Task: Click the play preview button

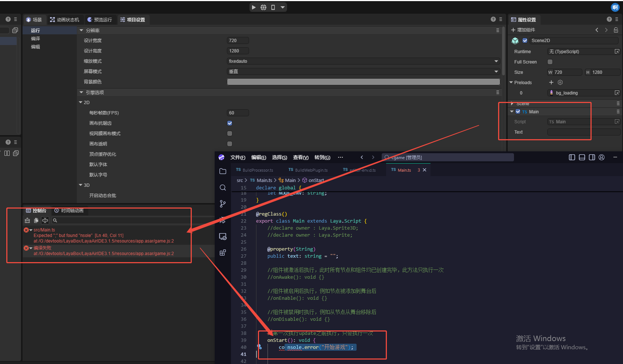Action: tap(253, 7)
